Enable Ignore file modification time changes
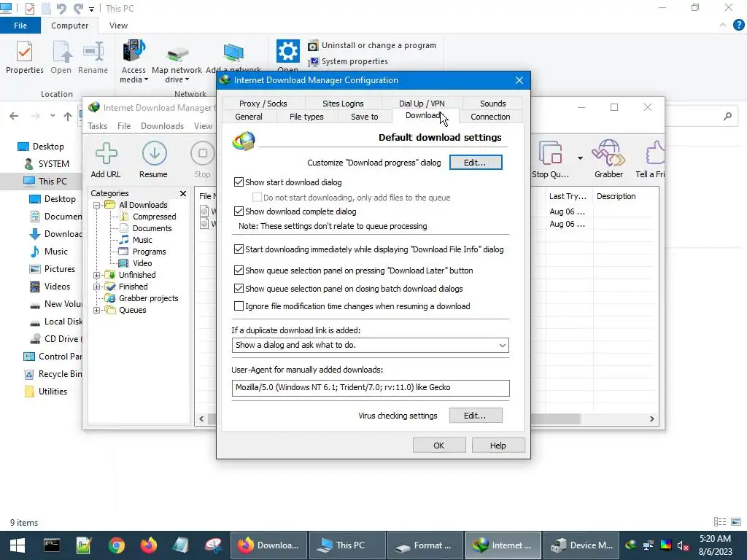 239,306
